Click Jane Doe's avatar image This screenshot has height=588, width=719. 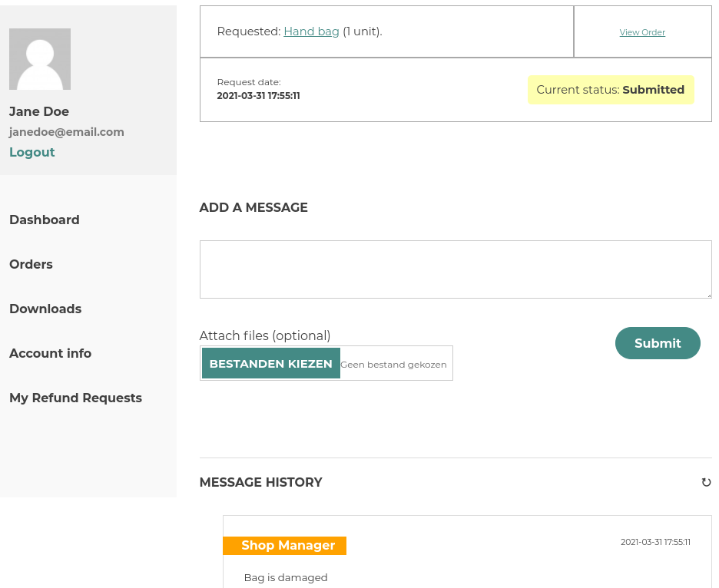(x=40, y=59)
